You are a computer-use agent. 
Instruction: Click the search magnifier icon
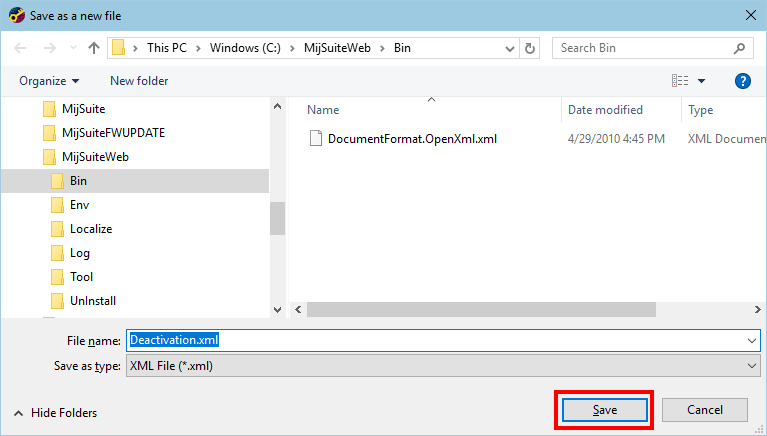pos(740,48)
